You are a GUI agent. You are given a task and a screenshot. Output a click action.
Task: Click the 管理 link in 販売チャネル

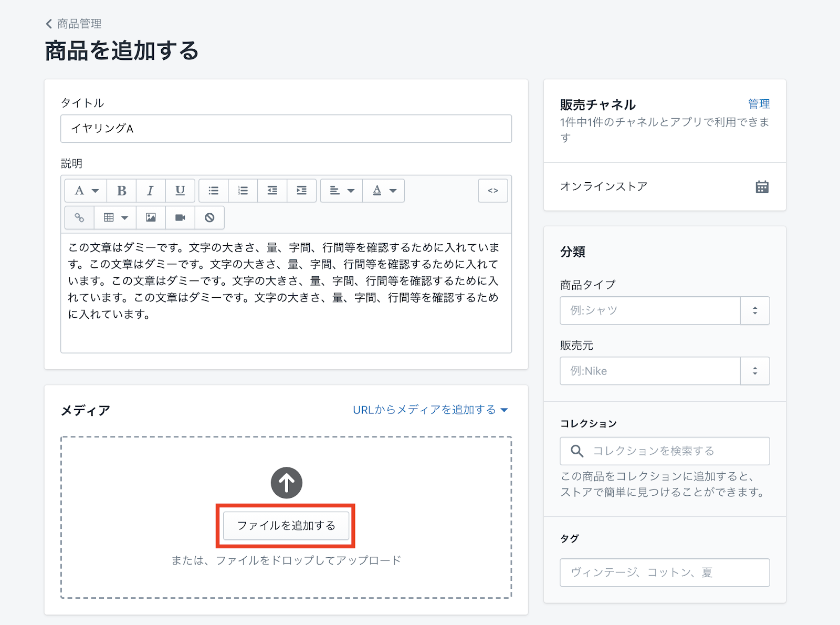[759, 104]
